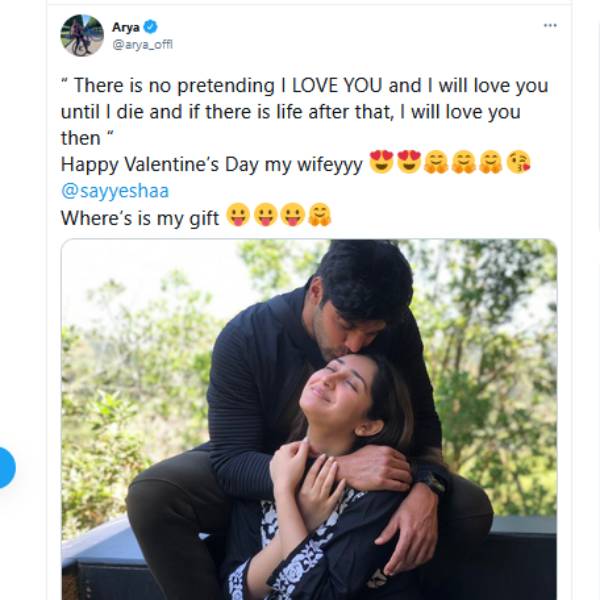Click the Arya display name
The width and height of the screenshot is (600, 600).
pyautogui.click(x=126, y=27)
